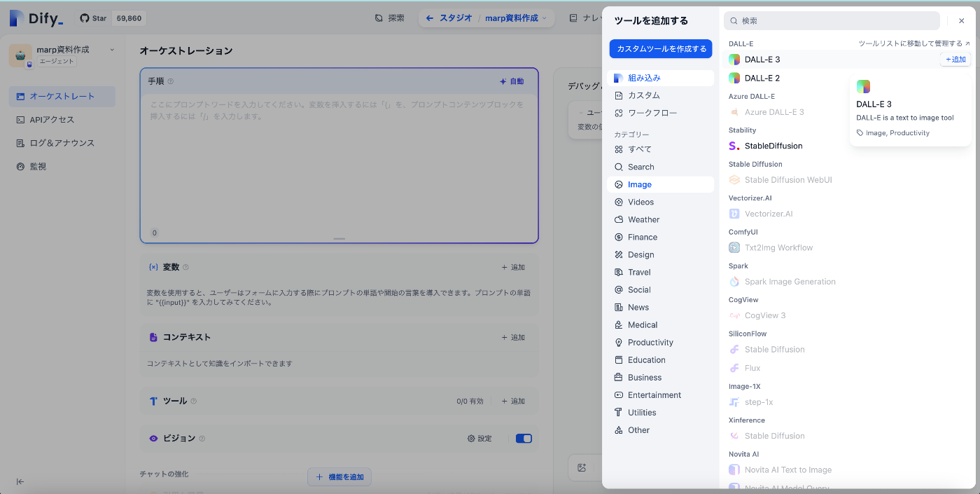This screenshot has height=494, width=980.
Task: Select the Education category
Action: pos(660,359)
